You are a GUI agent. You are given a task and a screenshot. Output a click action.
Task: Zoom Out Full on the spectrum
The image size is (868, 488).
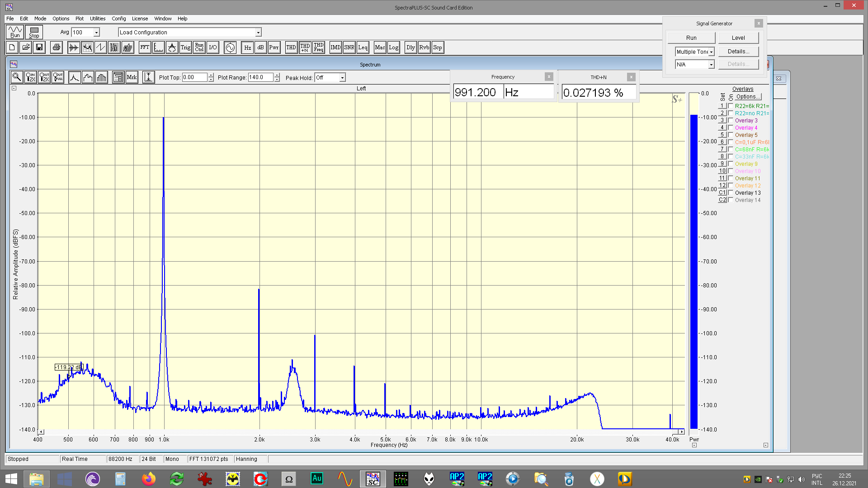(57, 77)
